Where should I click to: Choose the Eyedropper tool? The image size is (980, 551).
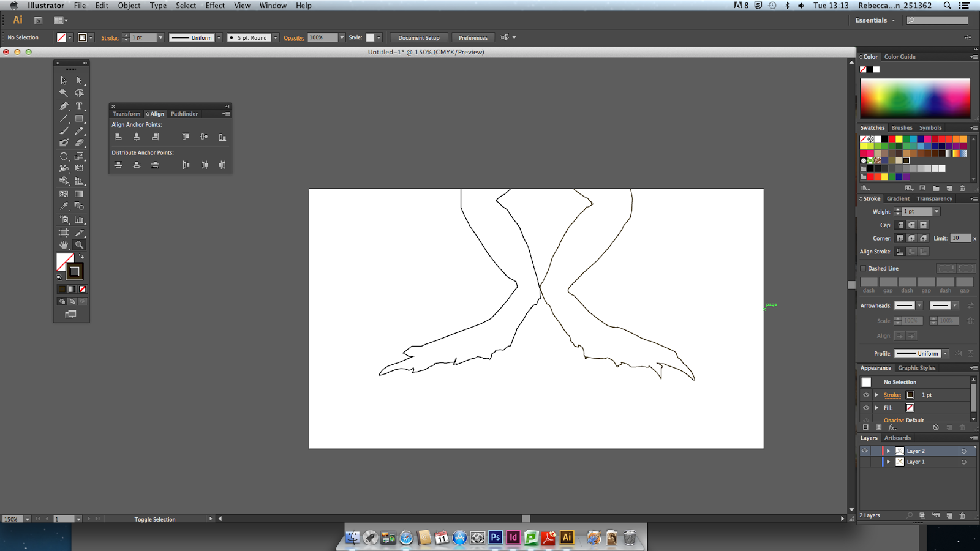(64, 206)
